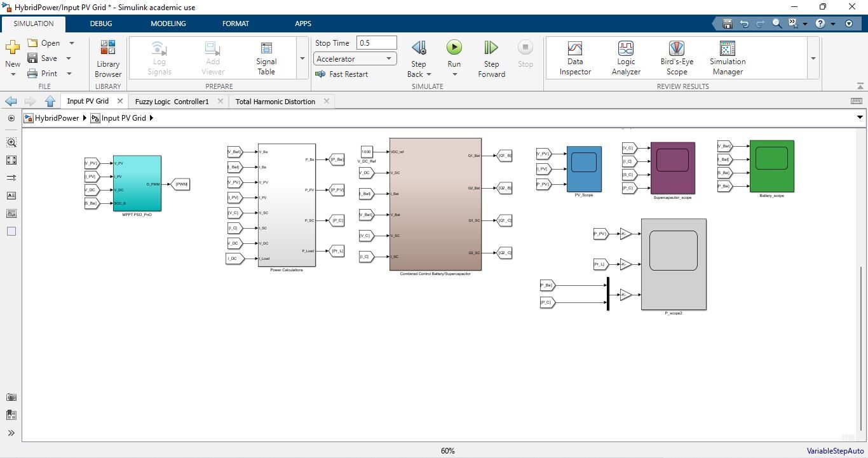
Task: Click the Run simulation button
Action: point(454,48)
